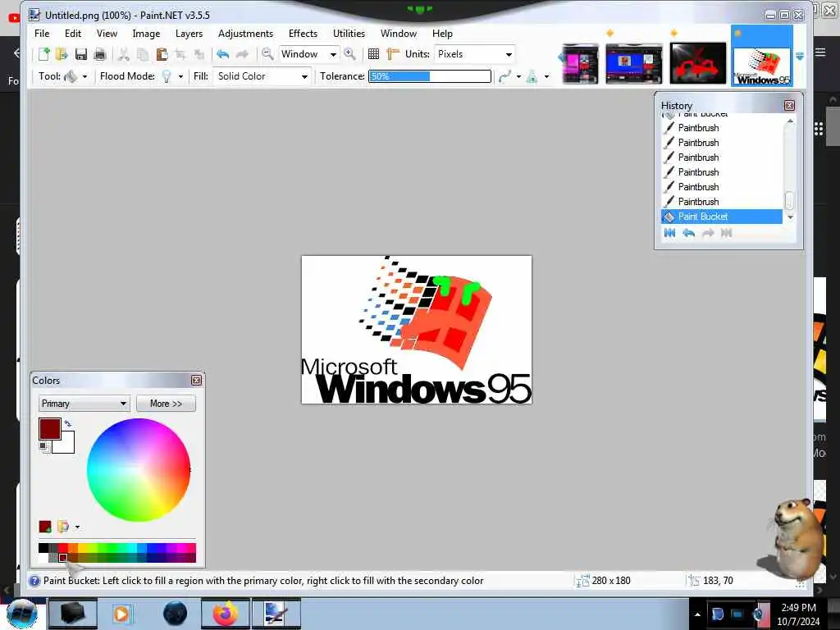Viewport: 840px width, 630px height.
Task: Toggle antialiasing curve icon
Action: click(x=504, y=76)
